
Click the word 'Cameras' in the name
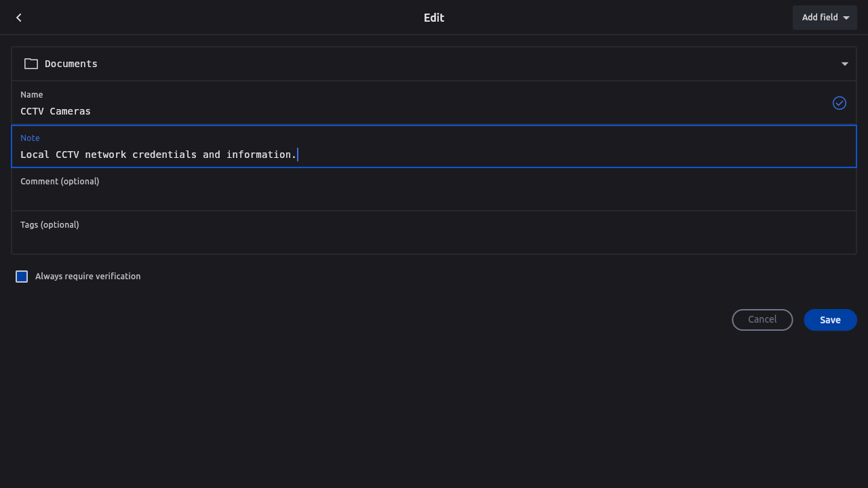pyautogui.click(x=71, y=111)
